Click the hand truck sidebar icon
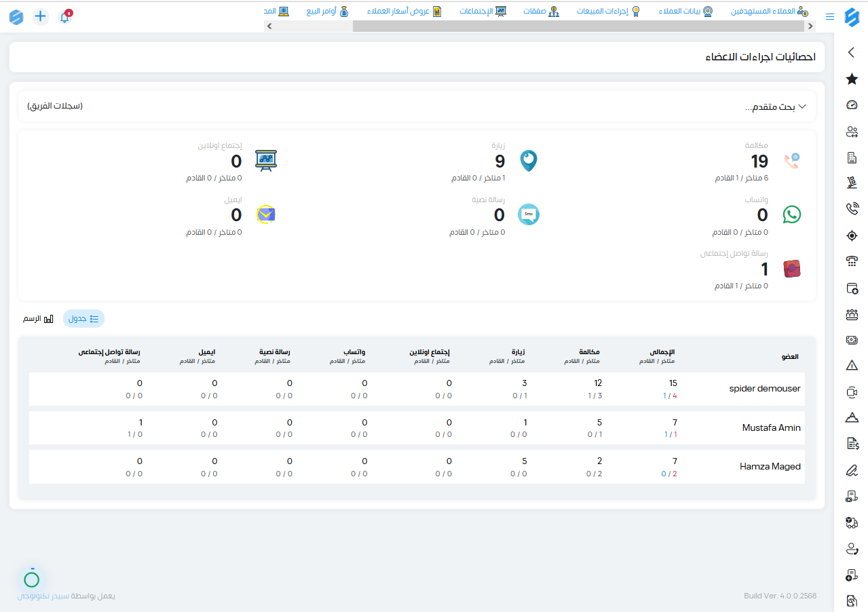 [852, 183]
